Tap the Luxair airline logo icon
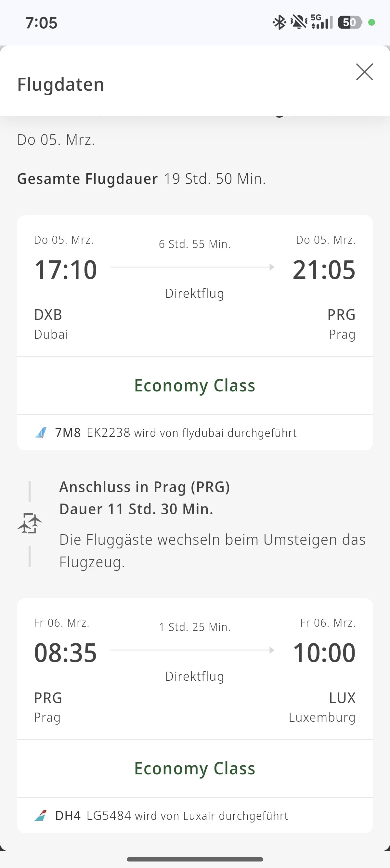 (x=40, y=816)
